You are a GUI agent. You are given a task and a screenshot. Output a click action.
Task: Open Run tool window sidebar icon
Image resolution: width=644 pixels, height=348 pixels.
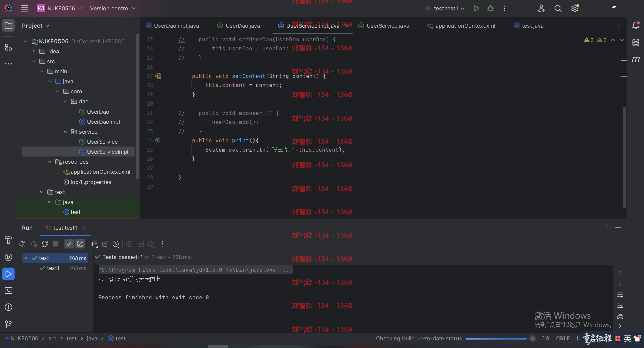tap(8, 274)
